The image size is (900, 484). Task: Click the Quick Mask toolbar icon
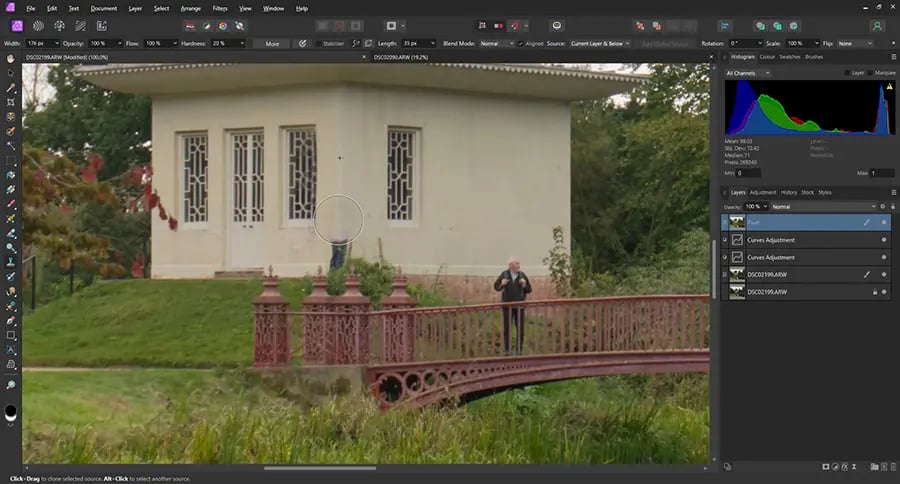coord(391,26)
